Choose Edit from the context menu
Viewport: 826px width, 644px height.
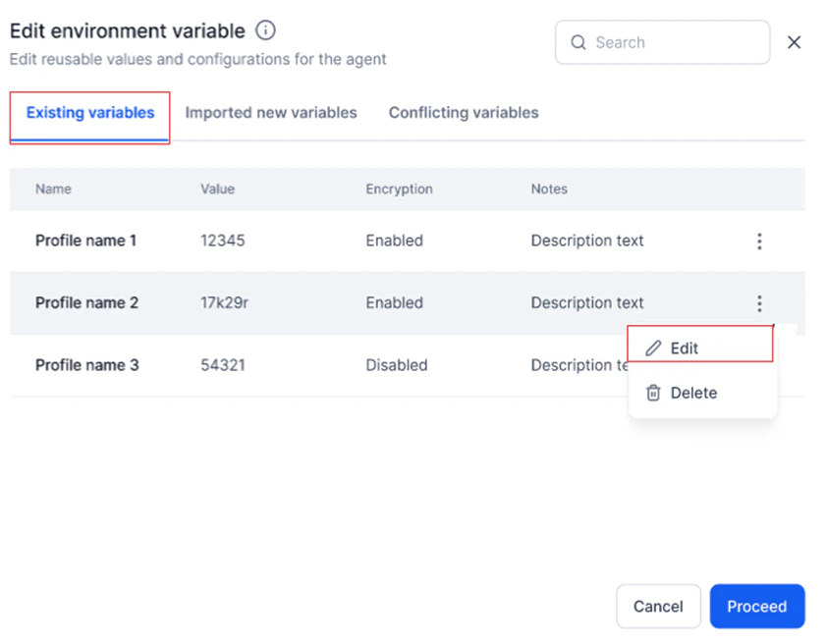(x=685, y=347)
